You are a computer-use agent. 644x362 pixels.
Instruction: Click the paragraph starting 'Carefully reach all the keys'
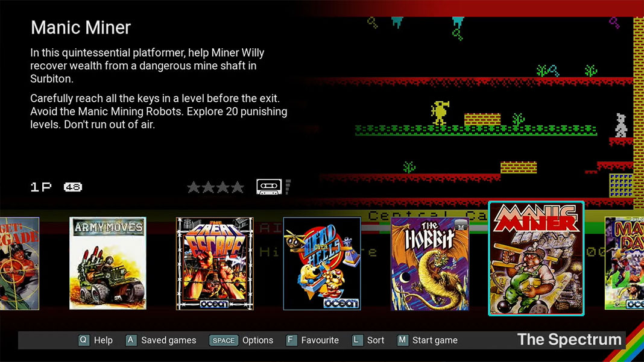click(x=159, y=111)
